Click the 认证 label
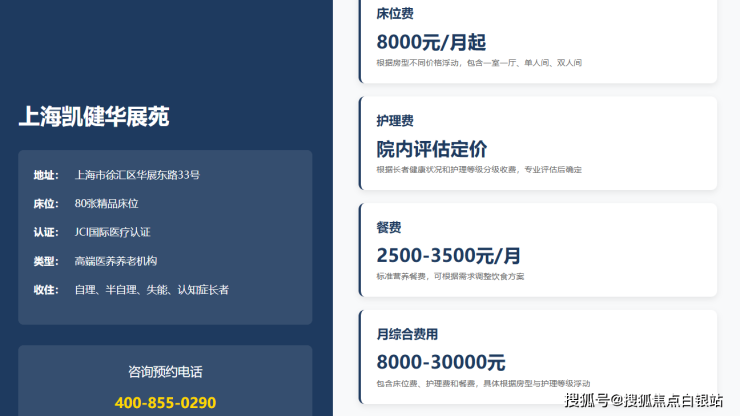740x416 pixels. coord(46,232)
